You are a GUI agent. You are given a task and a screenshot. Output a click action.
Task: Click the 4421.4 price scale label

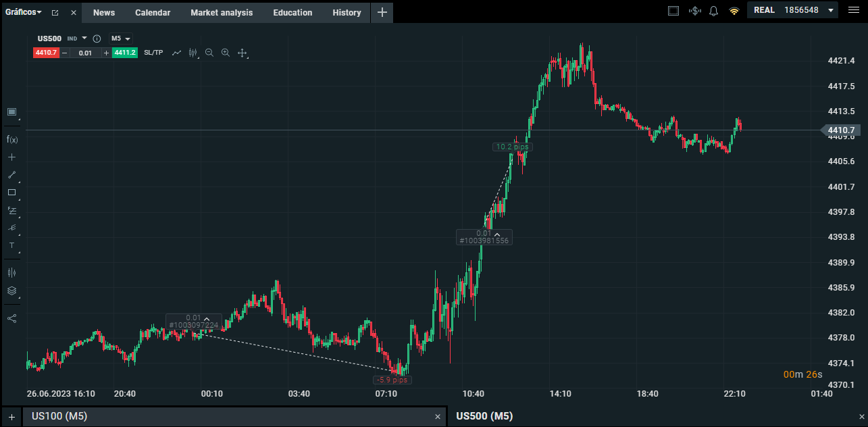[841, 61]
